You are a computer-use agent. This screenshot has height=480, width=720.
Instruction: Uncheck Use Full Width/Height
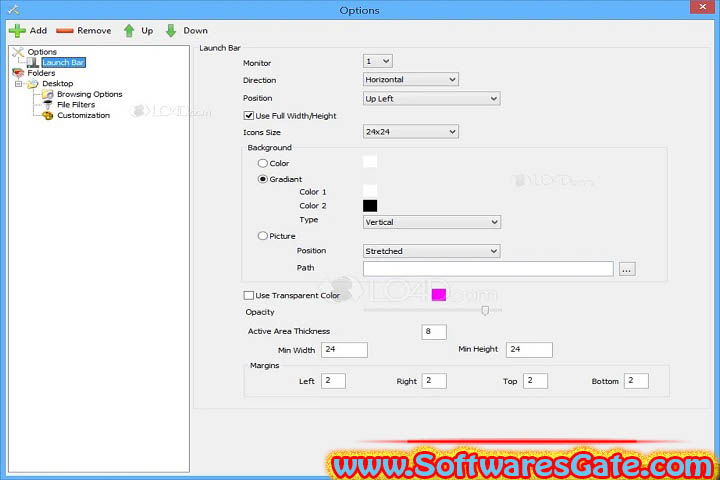coord(248,116)
